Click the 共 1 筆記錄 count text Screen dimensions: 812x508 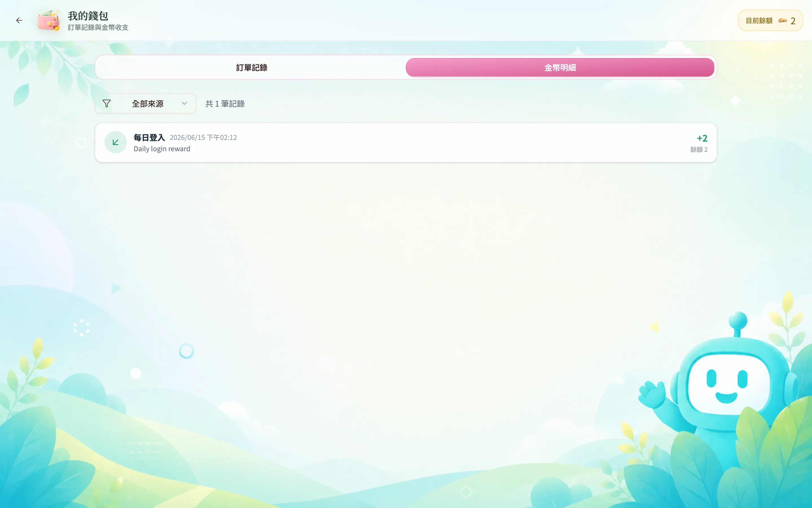point(225,104)
